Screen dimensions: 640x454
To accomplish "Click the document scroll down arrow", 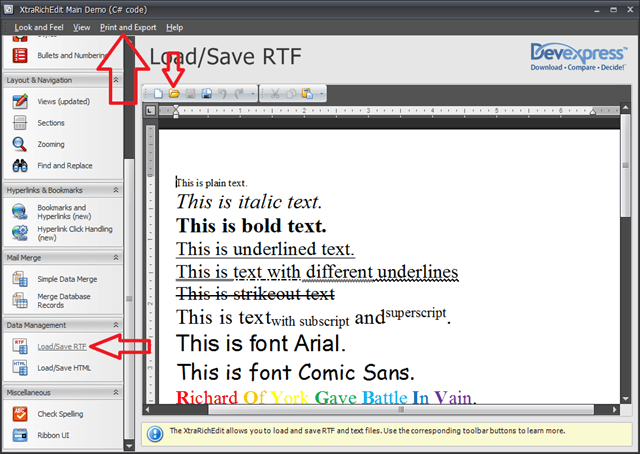I will coord(625,399).
